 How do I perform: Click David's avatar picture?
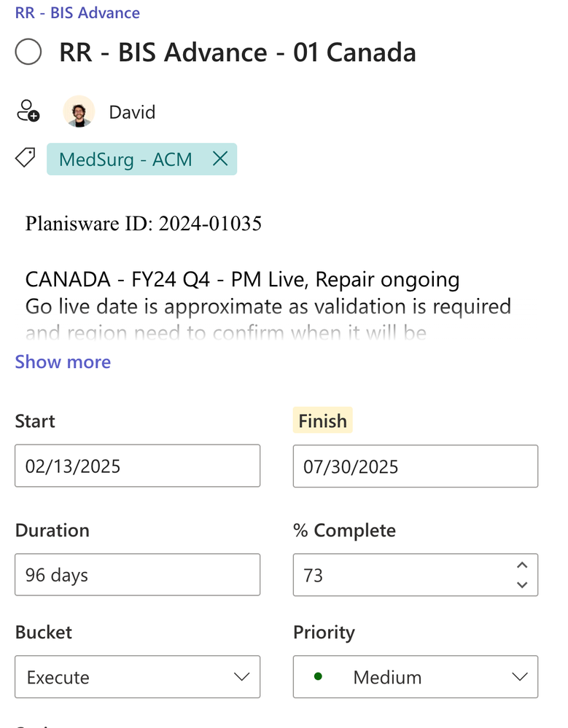click(x=78, y=111)
